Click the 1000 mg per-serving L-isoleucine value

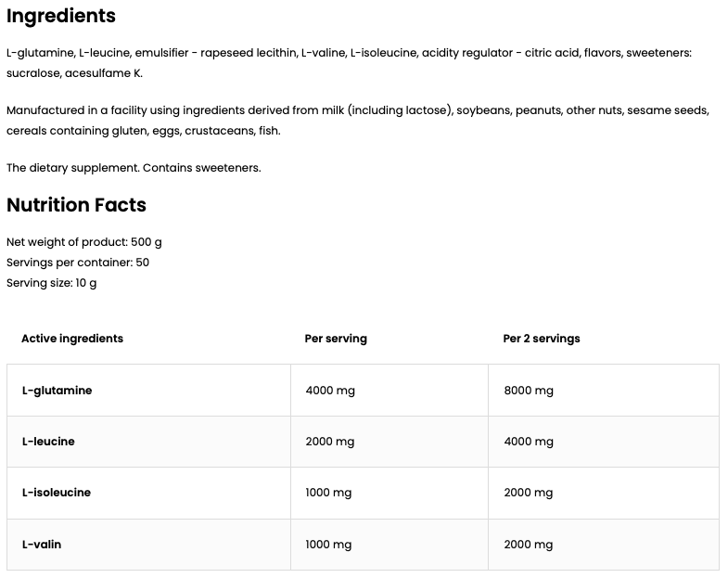click(328, 493)
